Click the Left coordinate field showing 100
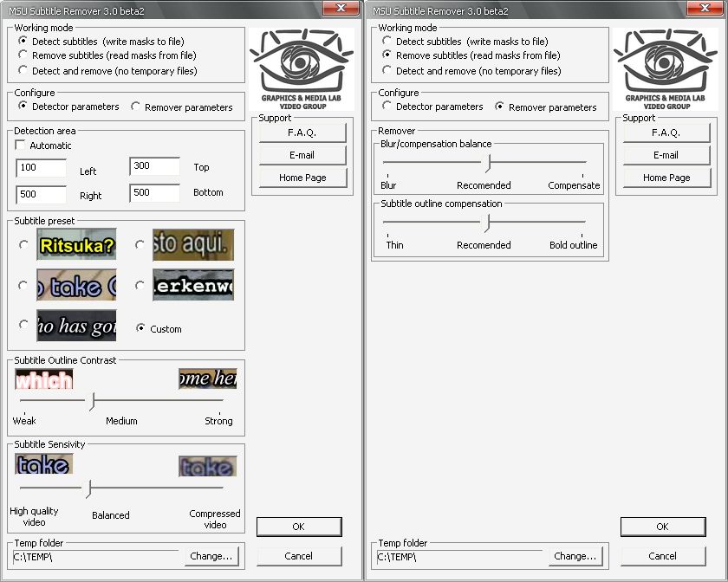Viewport: 728px width, 582px height. (41, 167)
